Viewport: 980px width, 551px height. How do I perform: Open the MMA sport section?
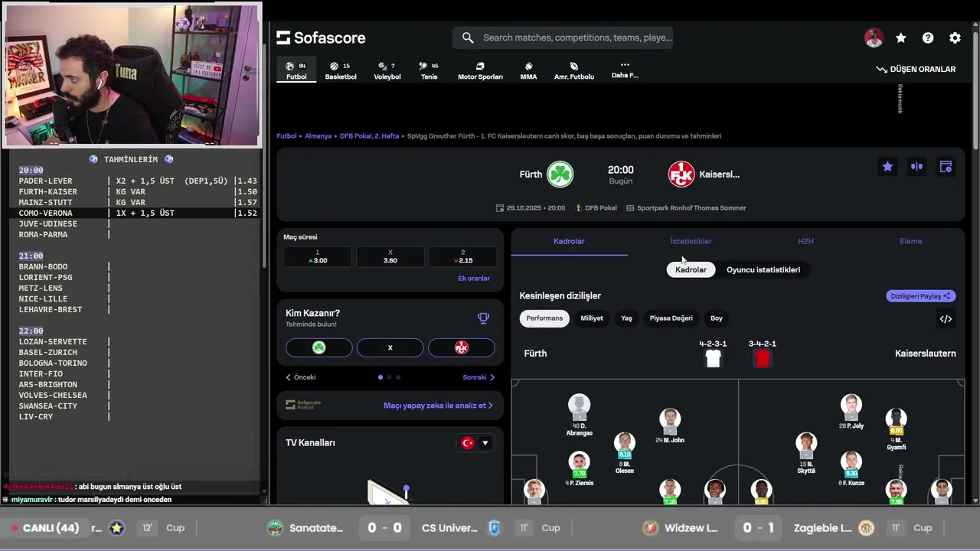[528, 70]
